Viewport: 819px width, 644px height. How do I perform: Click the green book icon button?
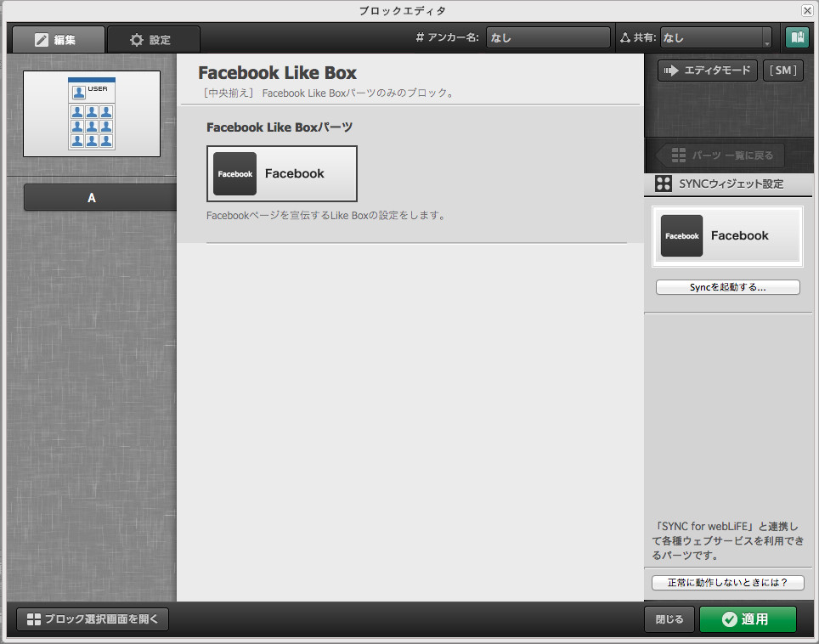797,37
